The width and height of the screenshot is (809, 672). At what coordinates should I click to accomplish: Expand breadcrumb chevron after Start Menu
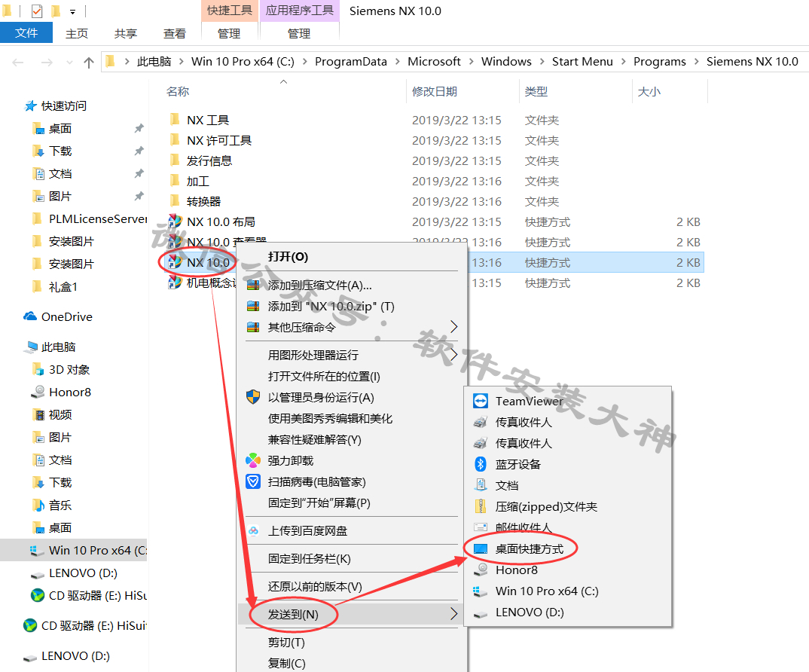623,62
